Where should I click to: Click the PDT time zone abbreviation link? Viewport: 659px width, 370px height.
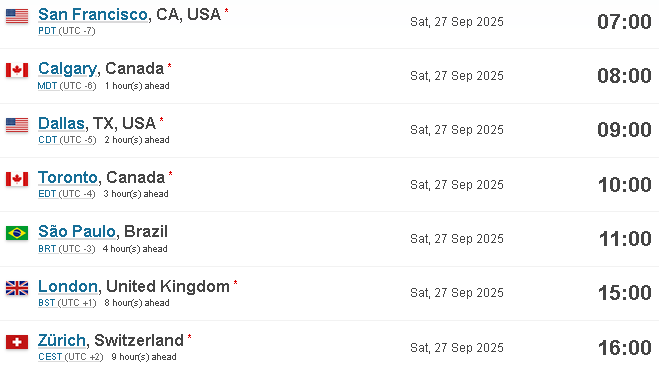pyautogui.click(x=47, y=31)
